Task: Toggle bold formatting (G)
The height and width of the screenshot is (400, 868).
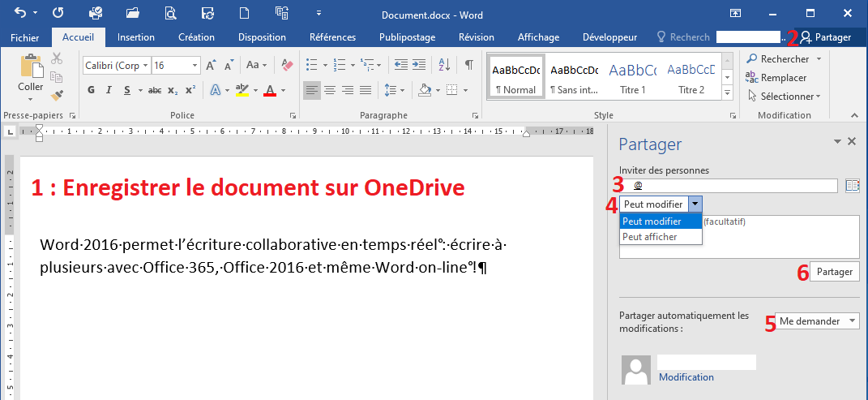Action: coord(92,90)
